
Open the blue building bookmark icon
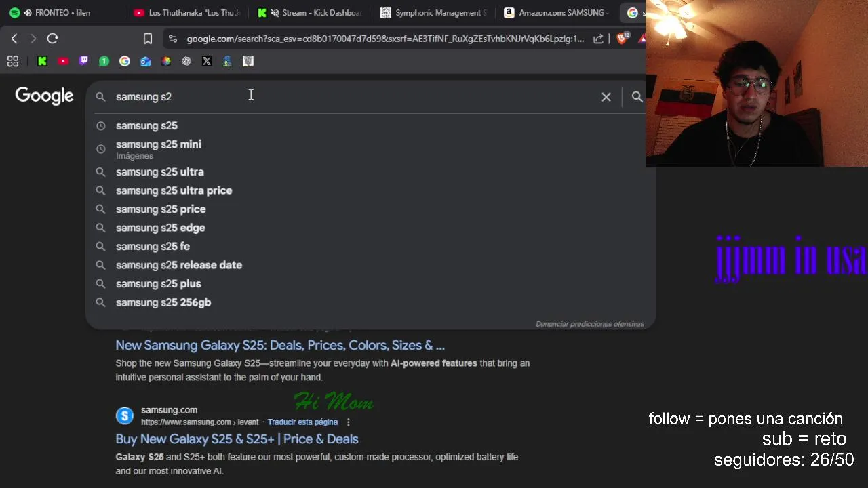[227, 61]
